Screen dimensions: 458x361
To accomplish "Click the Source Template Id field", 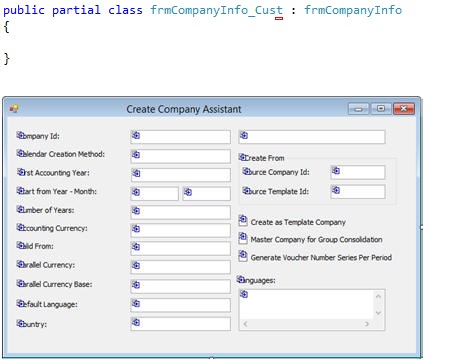I will [358, 192].
